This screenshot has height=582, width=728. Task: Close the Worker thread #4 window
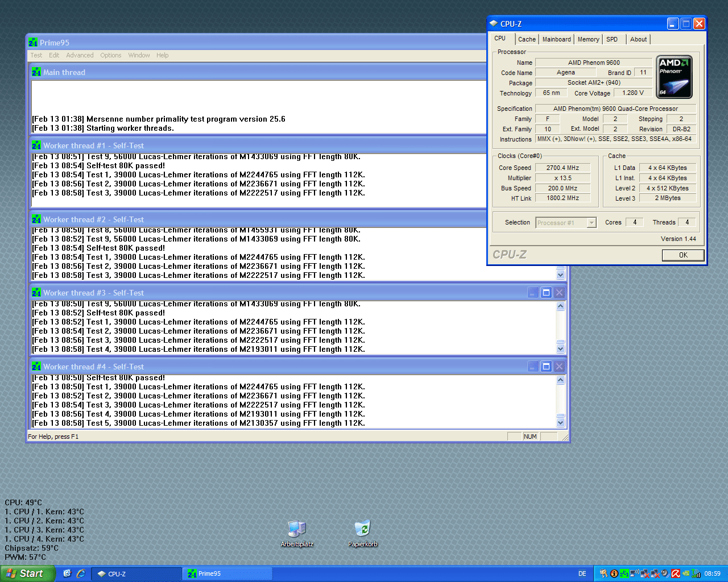point(559,367)
